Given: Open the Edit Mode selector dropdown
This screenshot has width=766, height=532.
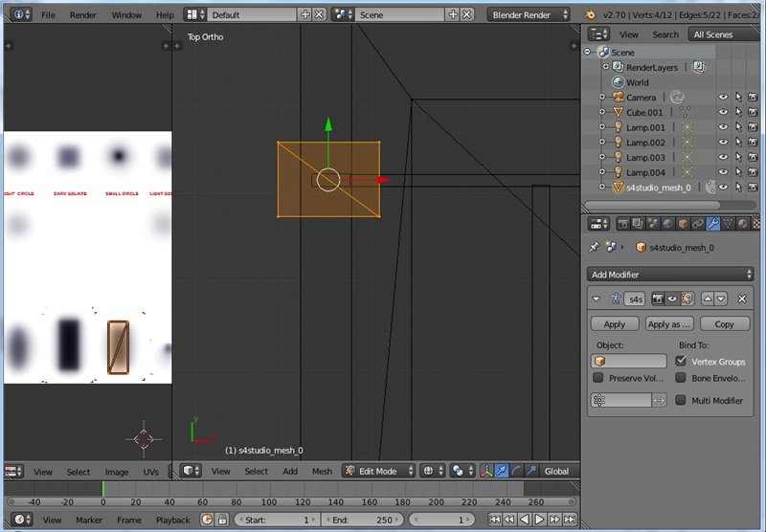Looking at the screenshot, I should pyautogui.click(x=379, y=471).
